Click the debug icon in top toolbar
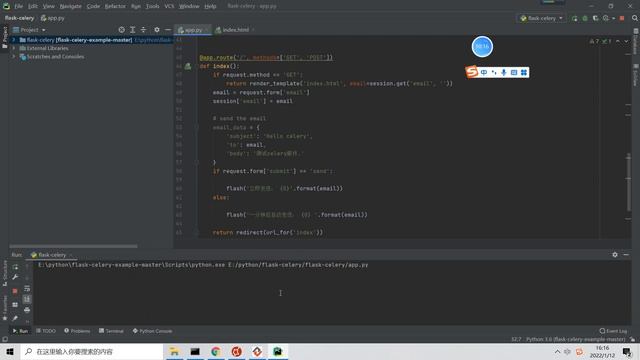 (585, 18)
